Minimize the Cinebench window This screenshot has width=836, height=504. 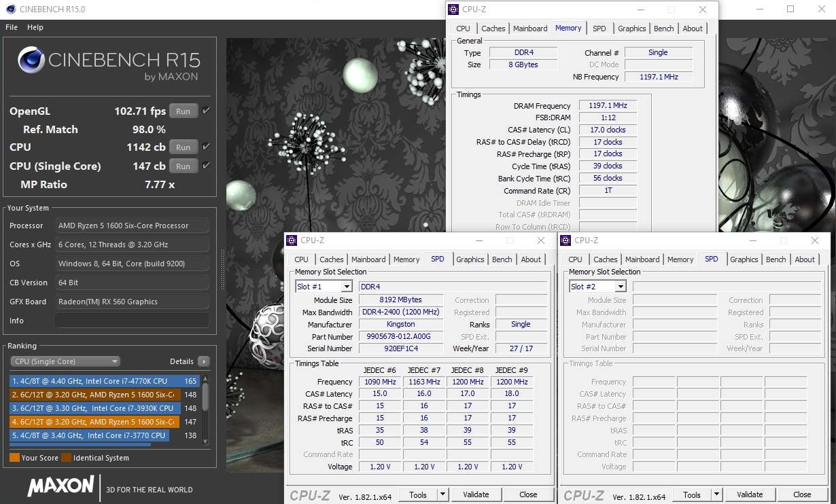pos(759,10)
